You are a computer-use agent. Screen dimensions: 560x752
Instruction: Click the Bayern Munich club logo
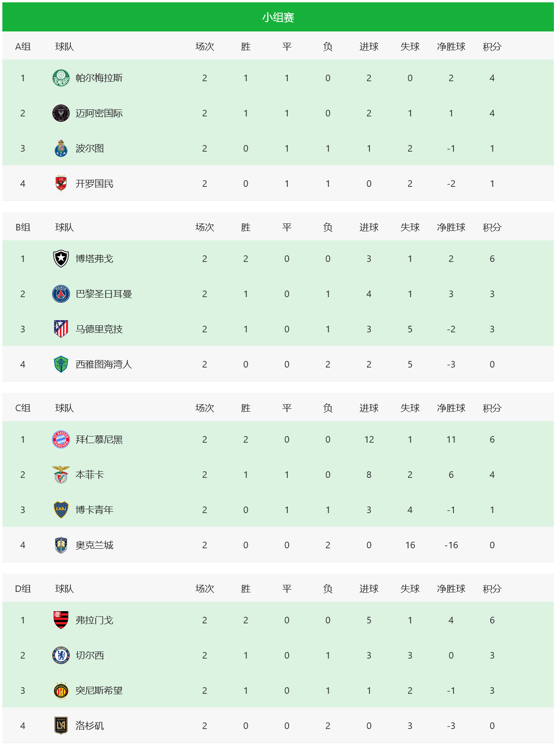(x=61, y=439)
